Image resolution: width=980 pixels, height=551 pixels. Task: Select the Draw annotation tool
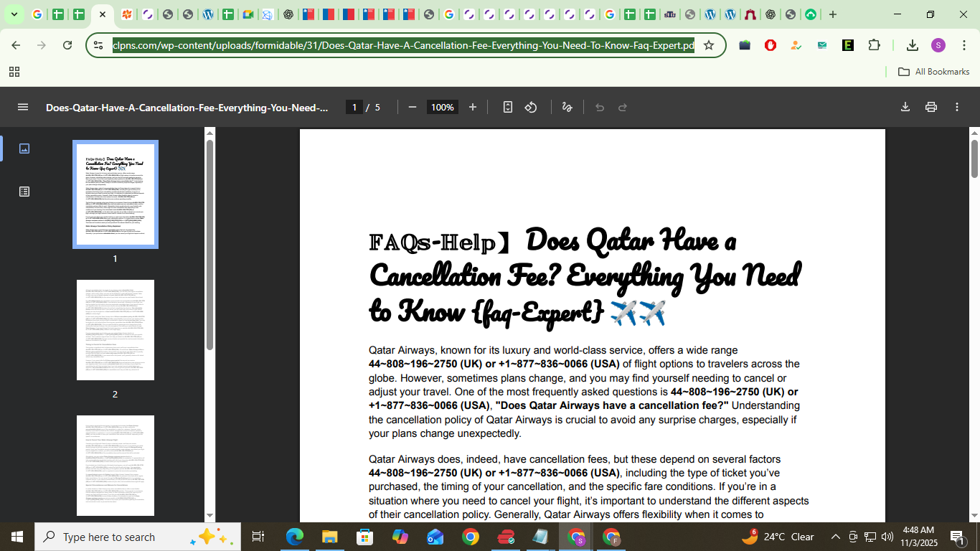coord(567,107)
